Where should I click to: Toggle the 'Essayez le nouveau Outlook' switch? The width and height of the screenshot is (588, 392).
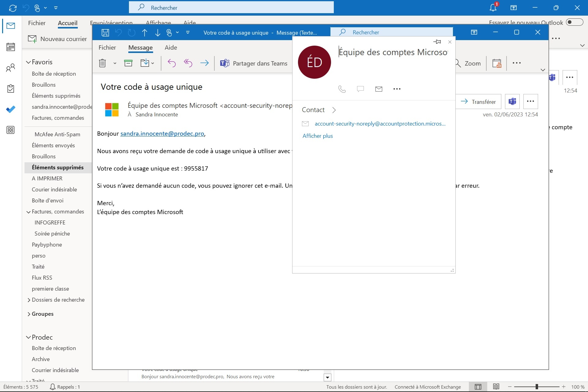pos(574,22)
